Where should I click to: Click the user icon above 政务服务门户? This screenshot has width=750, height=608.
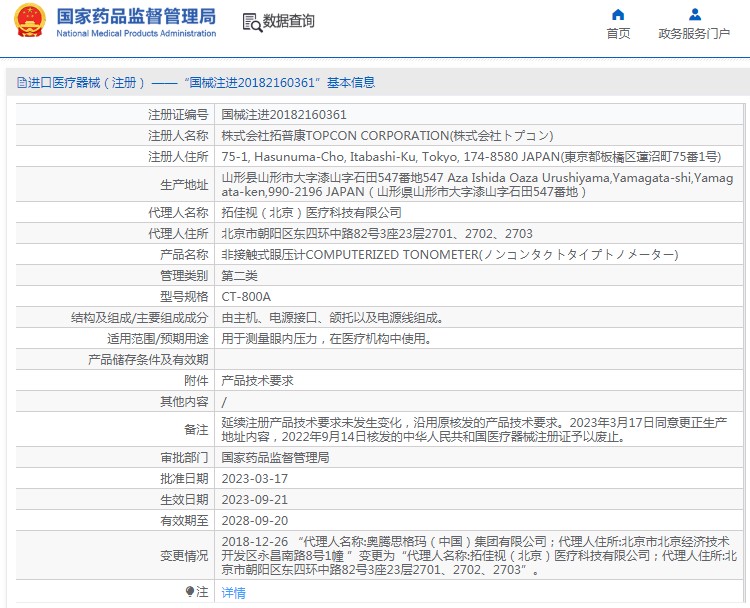point(695,14)
